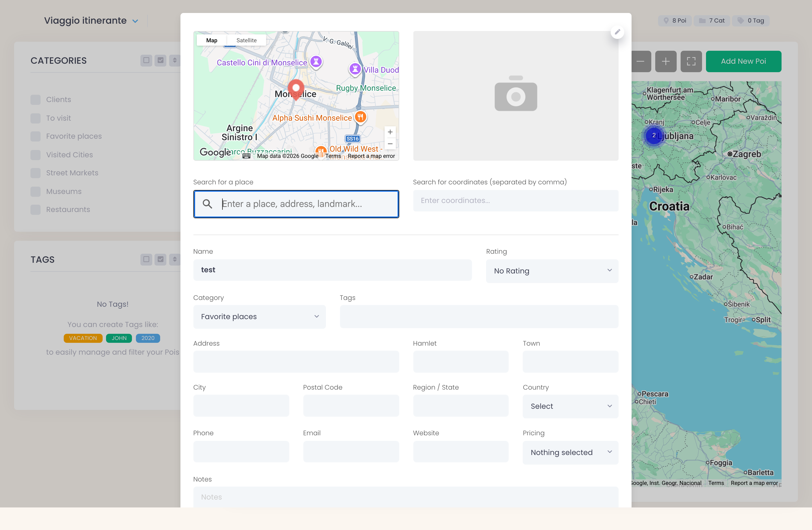Click the 7 Cat counter badge
Screen dimensions: 812x530
tap(712, 21)
